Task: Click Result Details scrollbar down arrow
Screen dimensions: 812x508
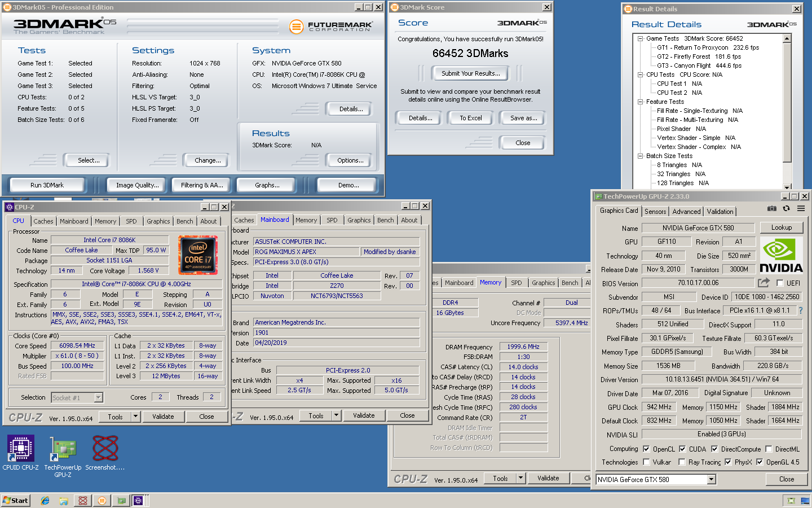Action: 787,186
